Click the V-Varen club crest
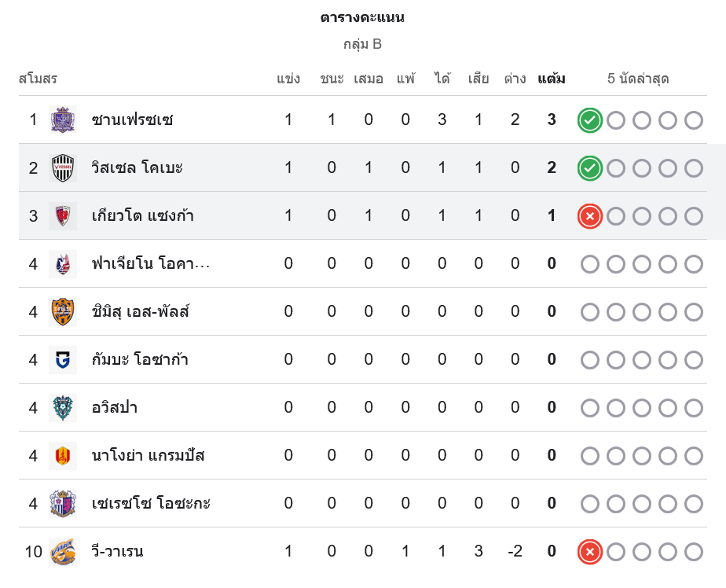This screenshot has width=726, height=588. 63,551
